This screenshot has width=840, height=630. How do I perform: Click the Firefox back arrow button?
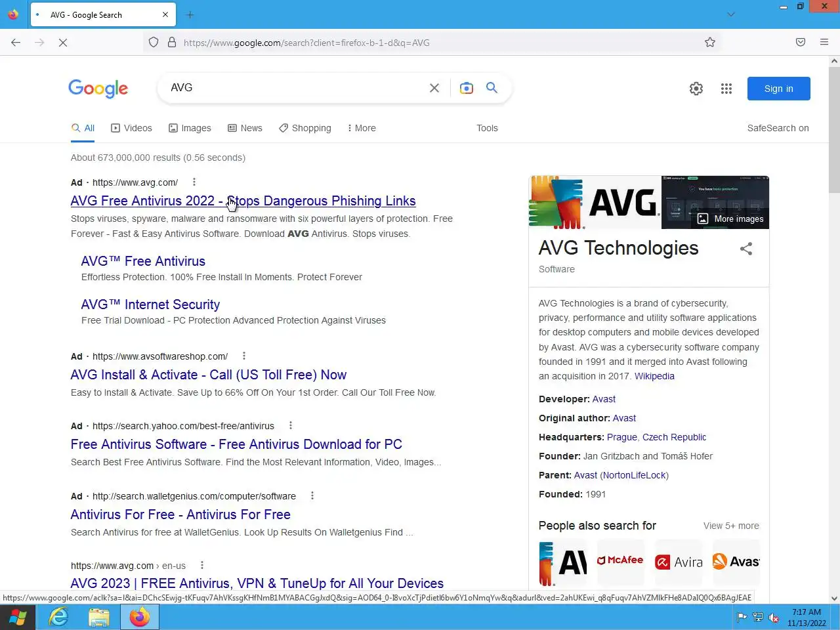coord(16,42)
